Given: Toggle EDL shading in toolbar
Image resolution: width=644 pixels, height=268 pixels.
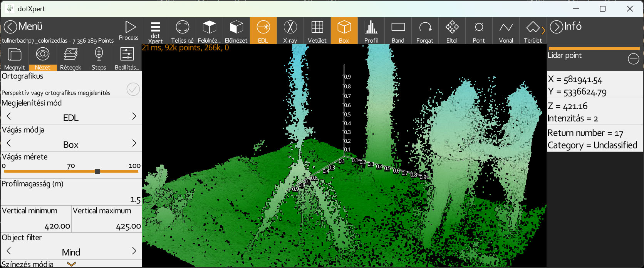Looking at the screenshot, I should tap(263, 31).
